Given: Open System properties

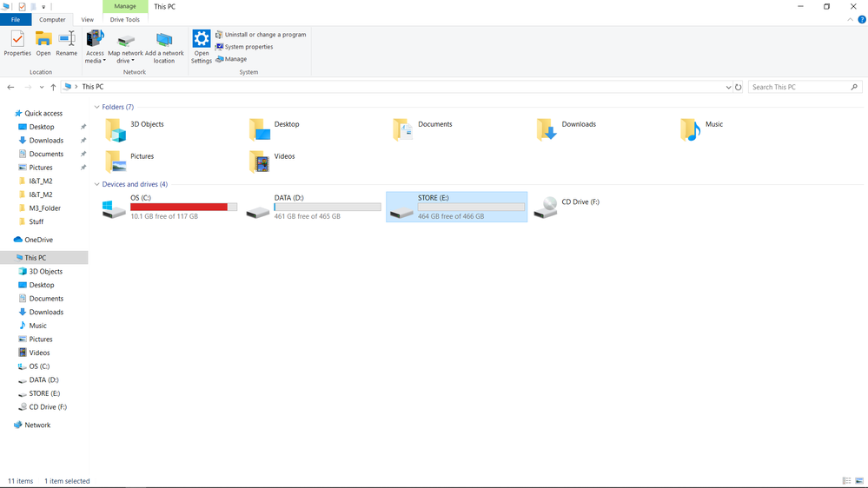Looking at the screenshot, I should coord(244,47).
